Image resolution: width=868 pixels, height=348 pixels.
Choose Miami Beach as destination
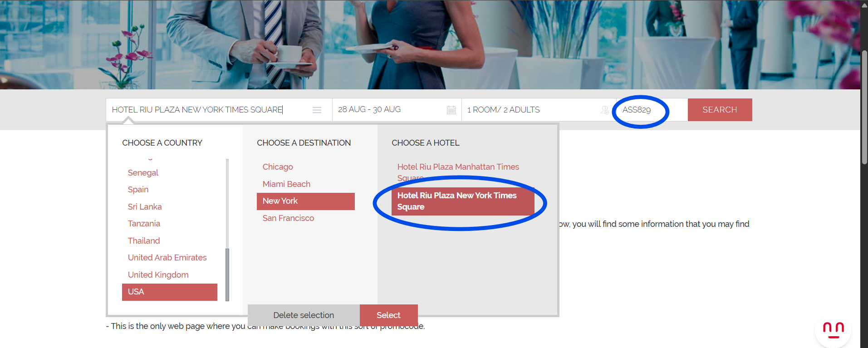tap(286, 184)
